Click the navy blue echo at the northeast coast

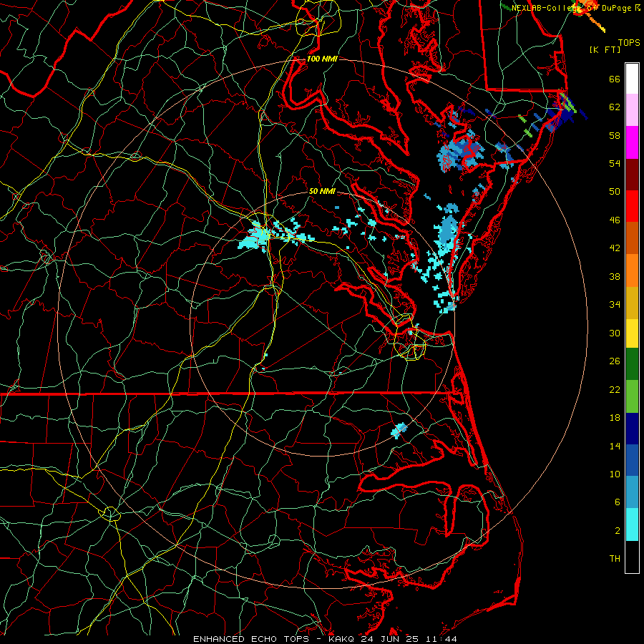567,113
